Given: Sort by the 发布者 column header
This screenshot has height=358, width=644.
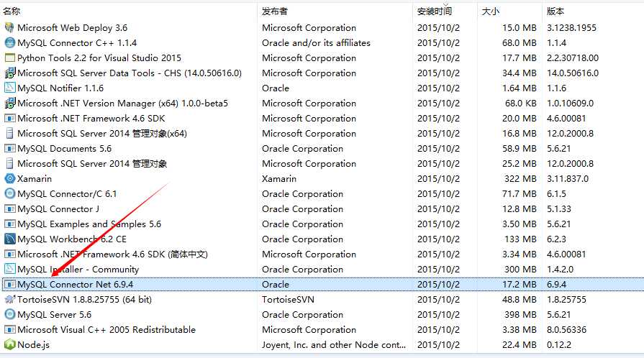Looking at the screenshot, I should 275,11.
